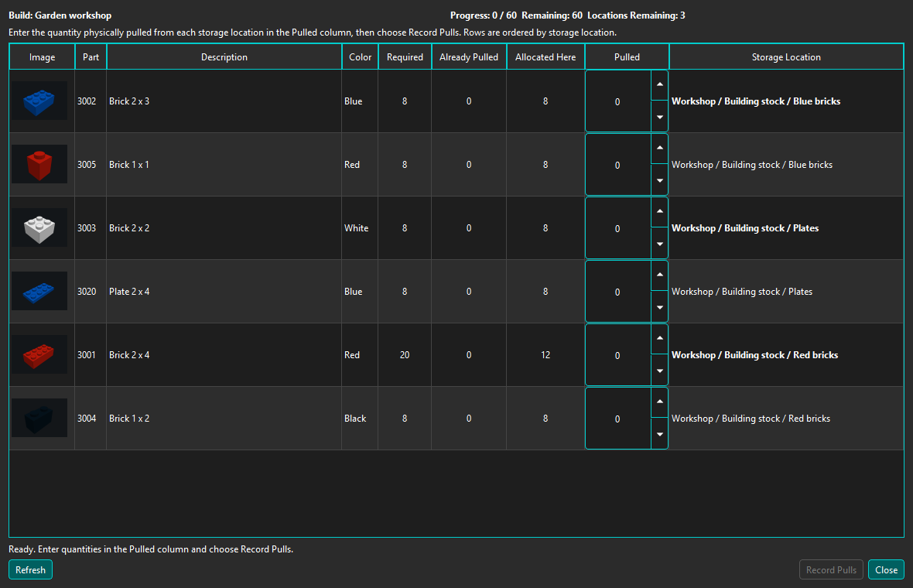The height and width of the screenshot is (588, 913).
Task: Click the Refresh button
Action: (x=30, y=570)
